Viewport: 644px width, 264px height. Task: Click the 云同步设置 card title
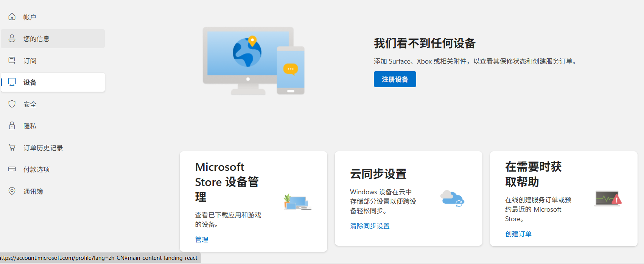[x=378, y=174]
